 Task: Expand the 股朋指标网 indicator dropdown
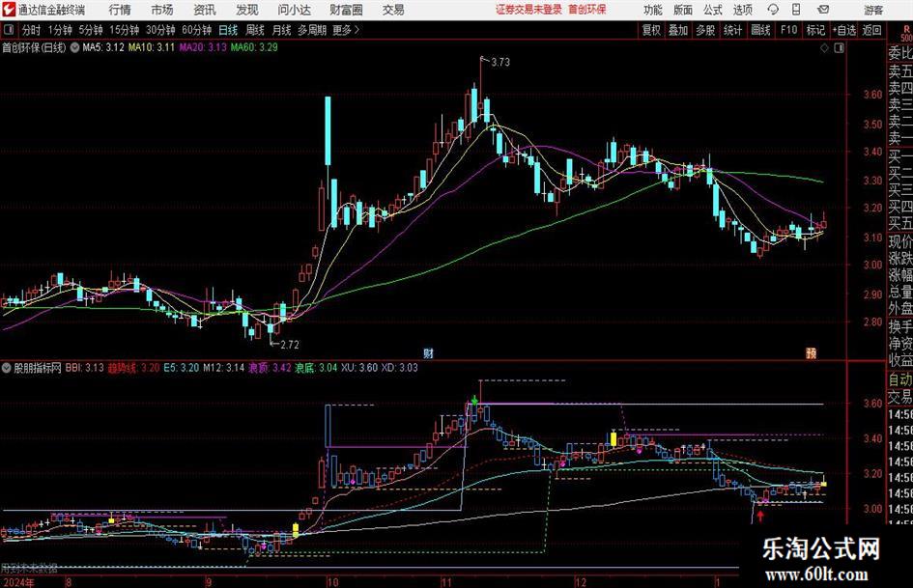pyautogui.click(x=7, y=368)
